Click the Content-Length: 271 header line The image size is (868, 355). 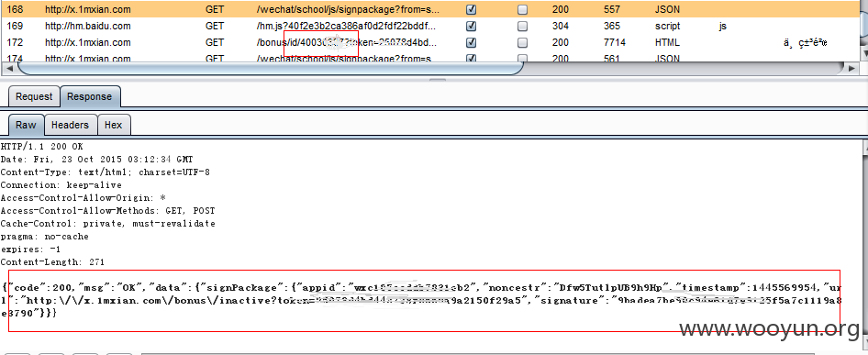tap(52, 262)
